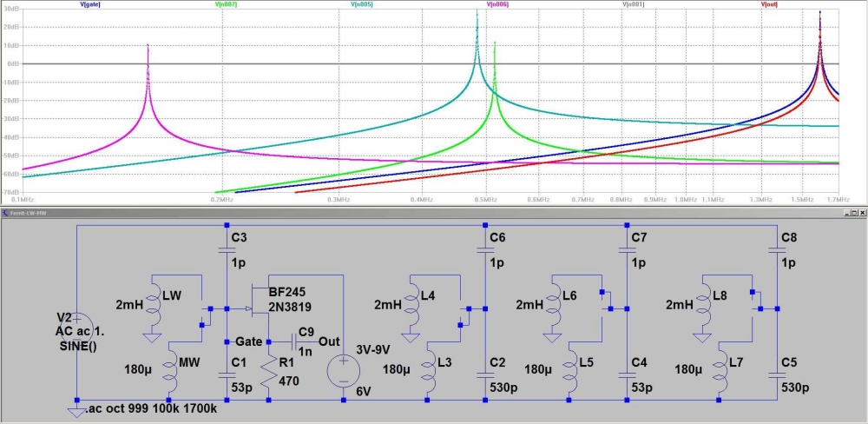Select the L8 inductor symbol
The image size is (868, 424).
tap(704, 304)
